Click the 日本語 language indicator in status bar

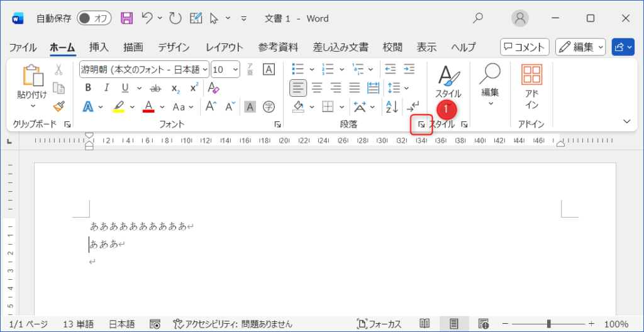point(121,324)
